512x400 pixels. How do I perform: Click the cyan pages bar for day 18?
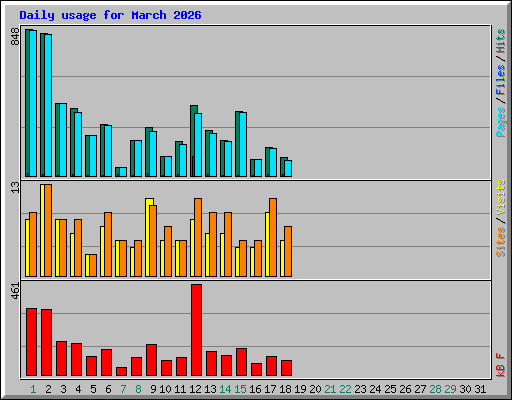pyautogui.click(x=288, y=168)
